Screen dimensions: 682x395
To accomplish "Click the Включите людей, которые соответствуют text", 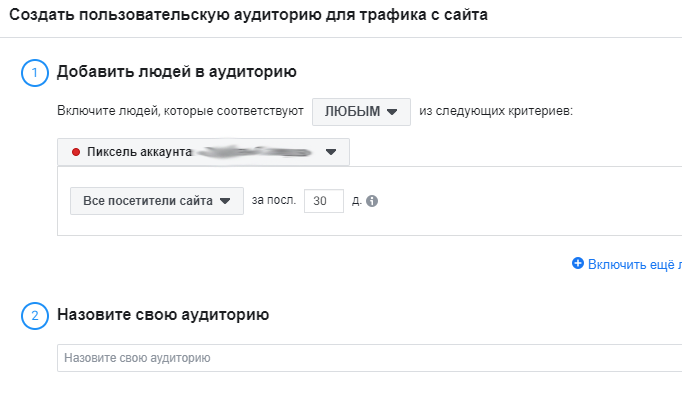I will click(180, 111).
